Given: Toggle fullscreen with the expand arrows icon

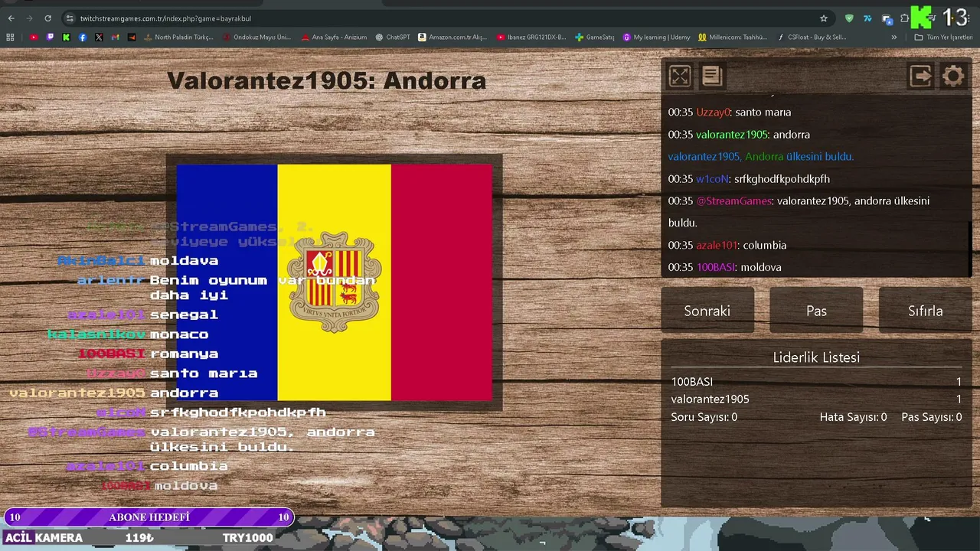Looking at the screenshot, I should coord(680,76).
